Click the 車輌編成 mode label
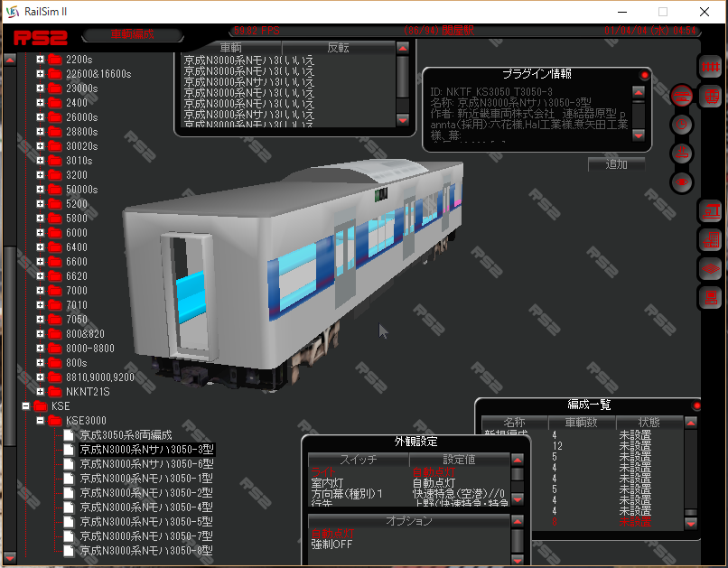Viewport: 728px width, 568px height. click(x=132, y=34)
